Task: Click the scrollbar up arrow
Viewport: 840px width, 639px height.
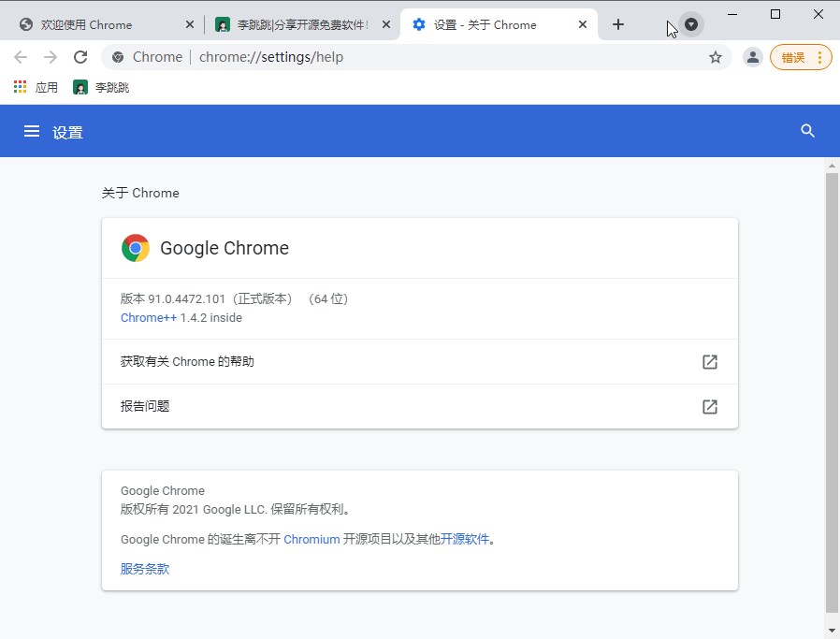Action: tap(832, 166)
